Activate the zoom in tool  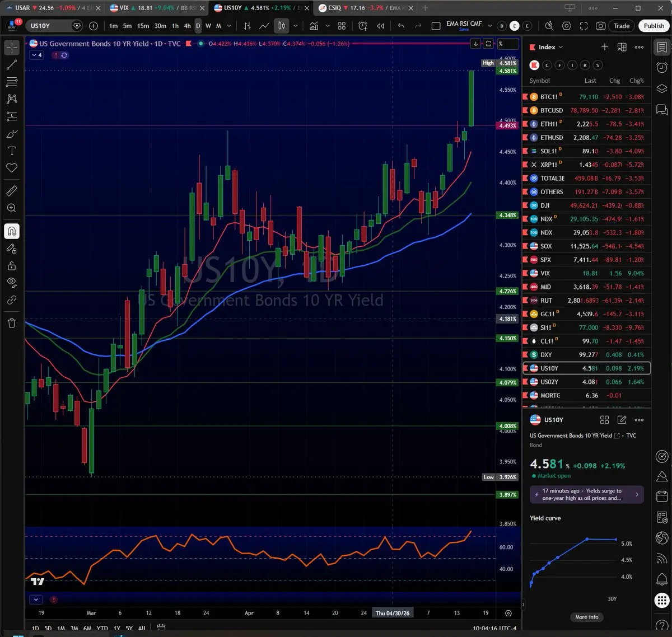pyautogui.click(x=12, y=208)
